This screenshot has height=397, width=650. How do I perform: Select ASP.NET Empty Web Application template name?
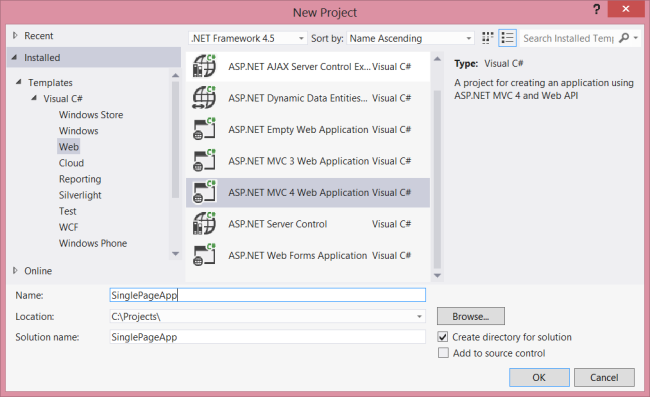pos(298,130)
